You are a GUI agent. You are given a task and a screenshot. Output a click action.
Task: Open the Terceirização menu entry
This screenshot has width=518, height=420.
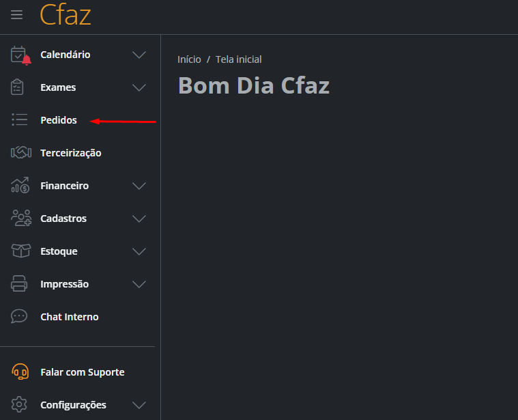(x=71, y=153)
